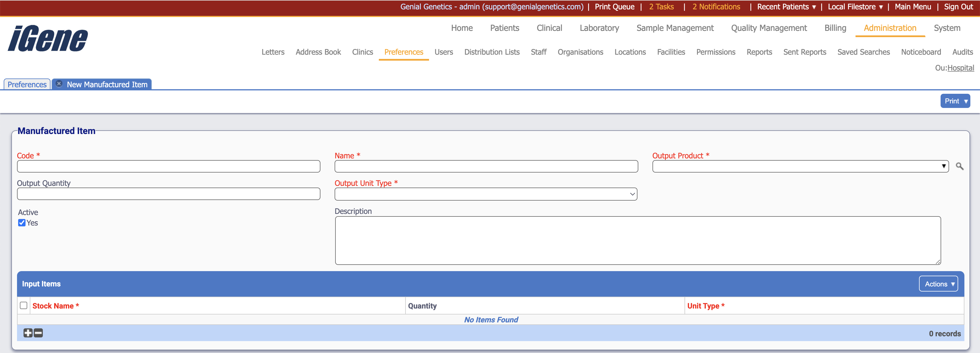Screen dimensions: 980x353
Task: Click the add row plus icon
Action: pos(28,333)
